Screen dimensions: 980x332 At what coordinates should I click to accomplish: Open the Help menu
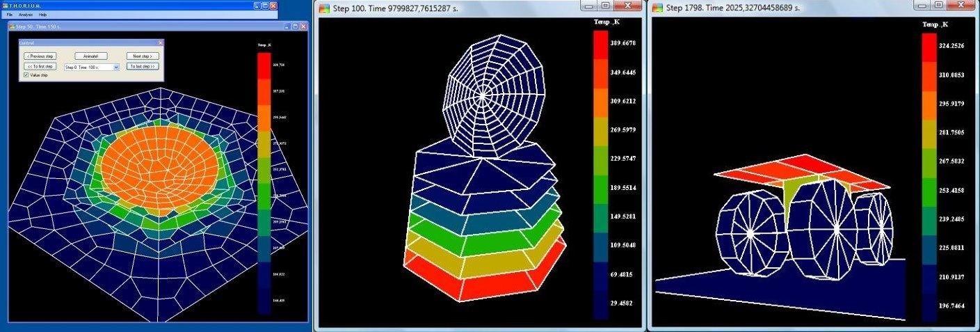click(x=43, y=15)
